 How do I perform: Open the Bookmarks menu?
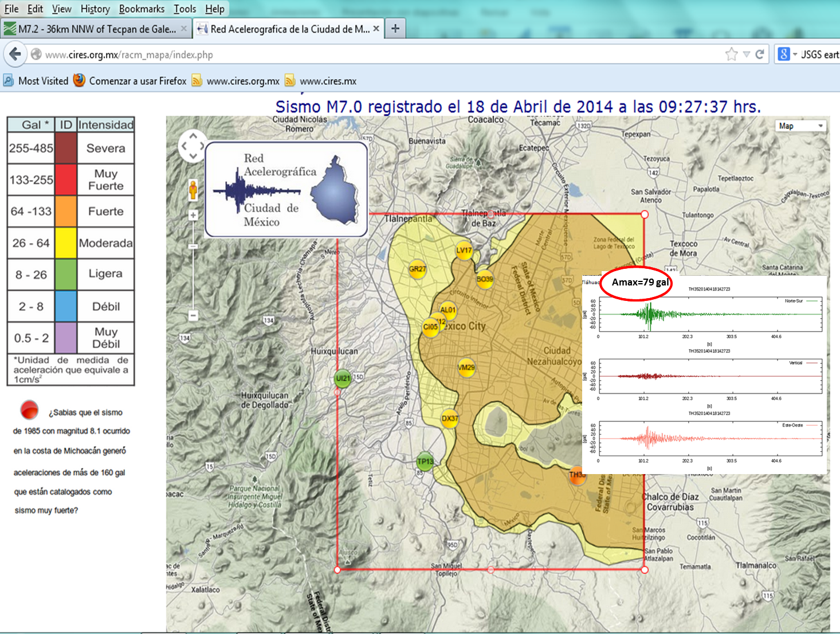[142, 9]
